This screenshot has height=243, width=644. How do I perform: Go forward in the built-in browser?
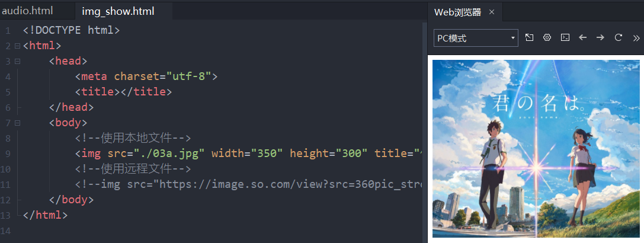(601, 37)
